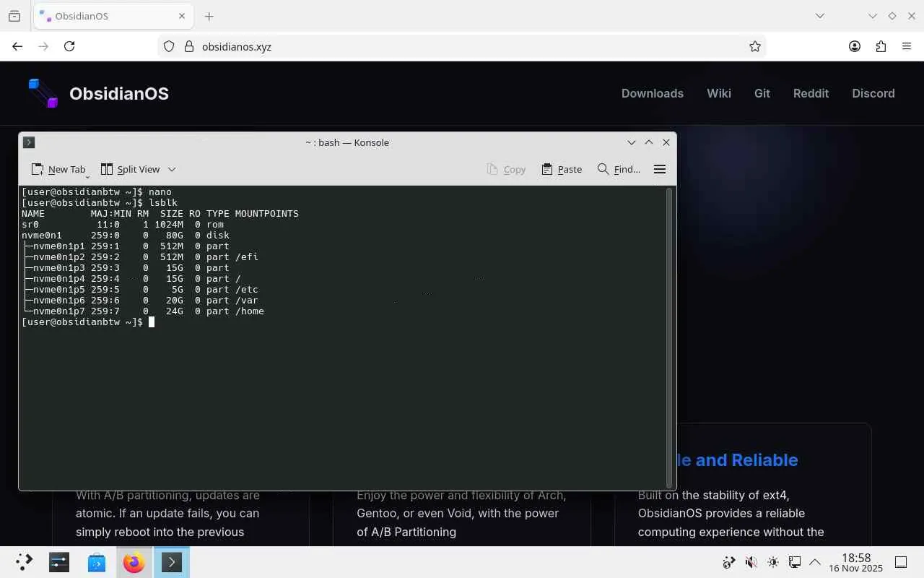Click the lsblk command line text
924x578 pixels.
(163, 203)
